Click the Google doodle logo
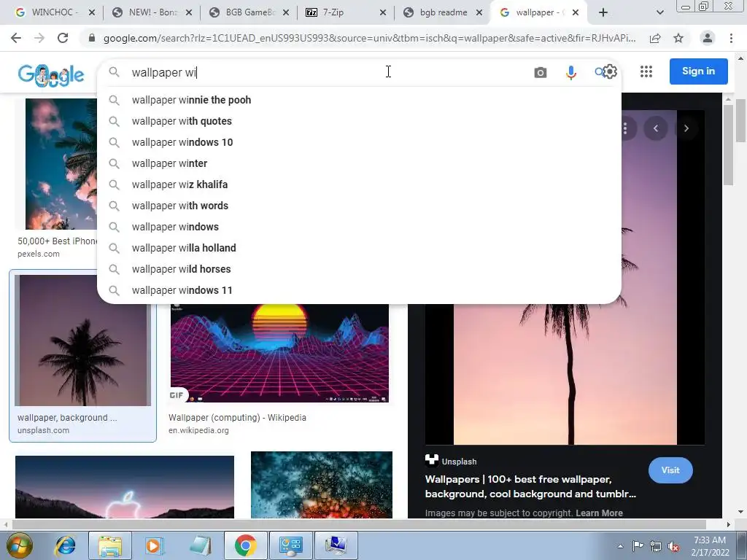The image size is (747, 560). point(51,75)
